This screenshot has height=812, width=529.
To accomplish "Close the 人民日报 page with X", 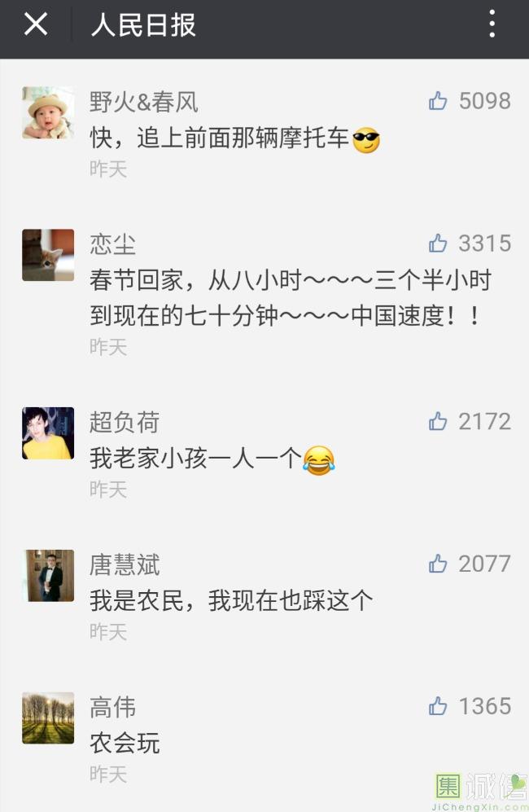I will [36, 24].
